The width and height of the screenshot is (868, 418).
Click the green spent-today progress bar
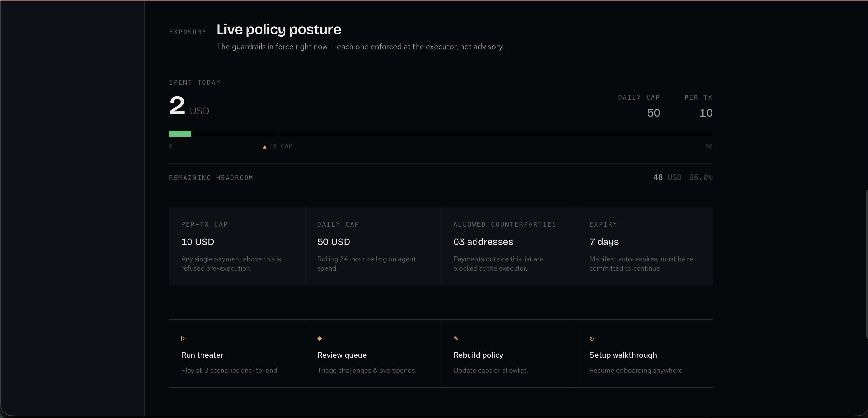(x=180, y=134)
